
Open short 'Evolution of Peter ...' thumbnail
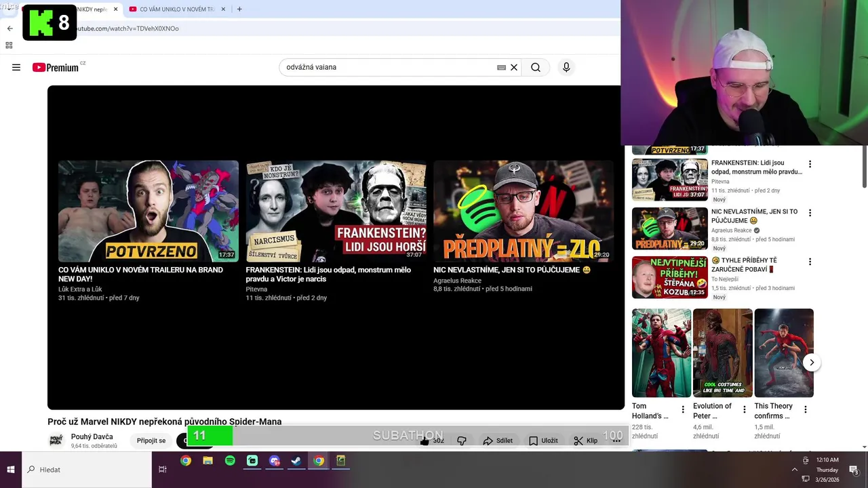click(x=723, y=353)
